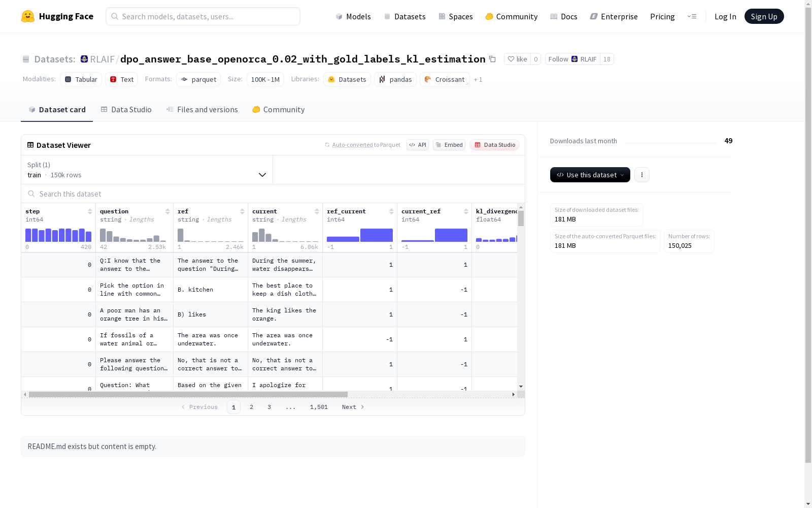Select the Croissant library tag

[445, 79]
